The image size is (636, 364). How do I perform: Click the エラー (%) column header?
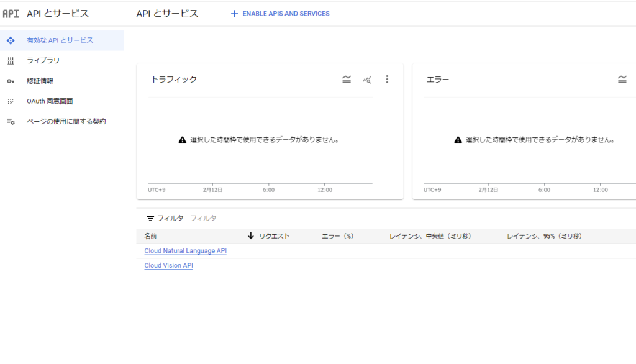point(337,236)
